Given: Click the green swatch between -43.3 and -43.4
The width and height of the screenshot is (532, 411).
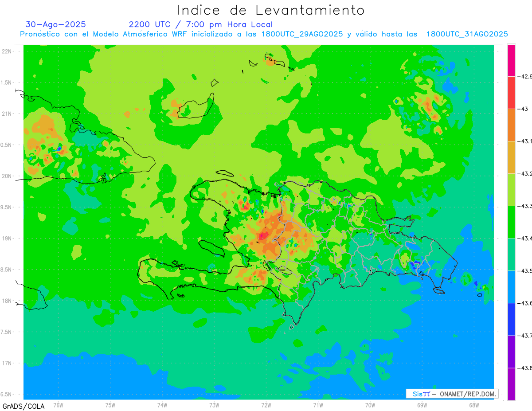Looking at the screenshot, I should pyautogui.click(x=511, y=222).
